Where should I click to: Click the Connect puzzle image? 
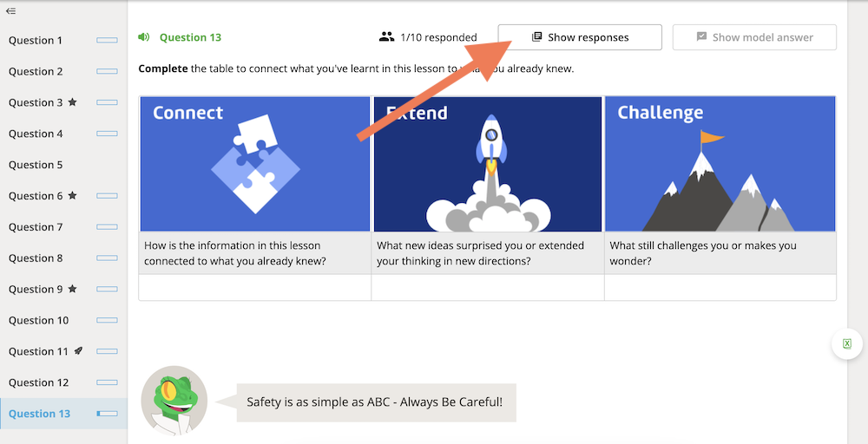[254, 164]
